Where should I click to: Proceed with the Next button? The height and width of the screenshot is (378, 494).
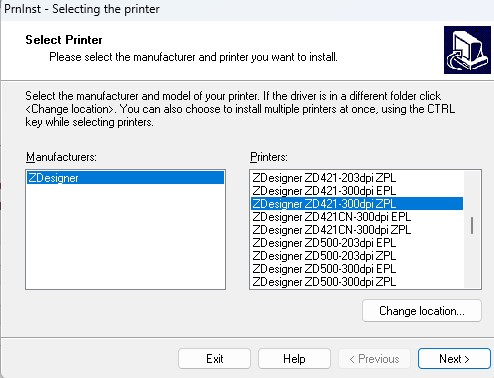(x=454, y=359)
